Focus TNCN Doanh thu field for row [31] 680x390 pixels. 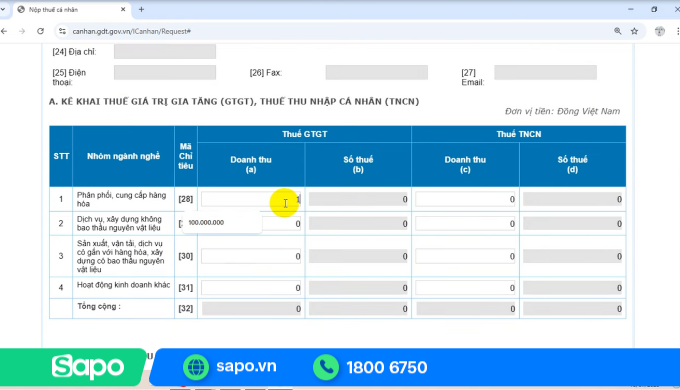click(x=465, y=288)
